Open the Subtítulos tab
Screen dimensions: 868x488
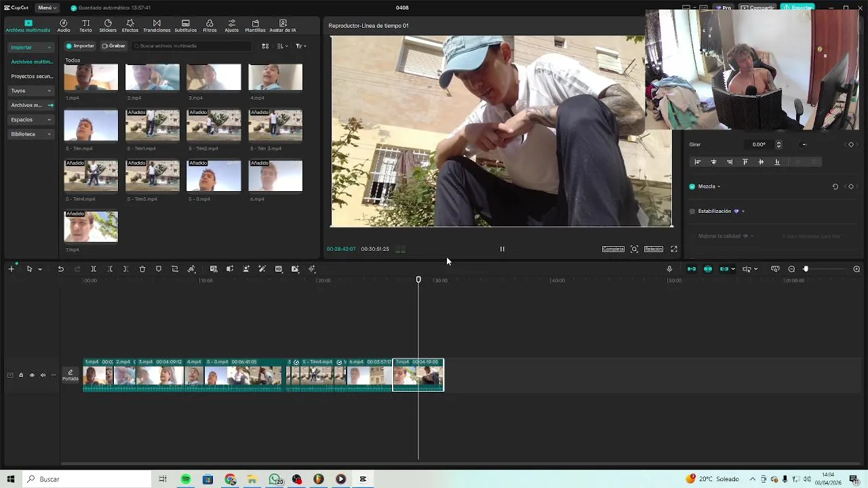[186, 26]
